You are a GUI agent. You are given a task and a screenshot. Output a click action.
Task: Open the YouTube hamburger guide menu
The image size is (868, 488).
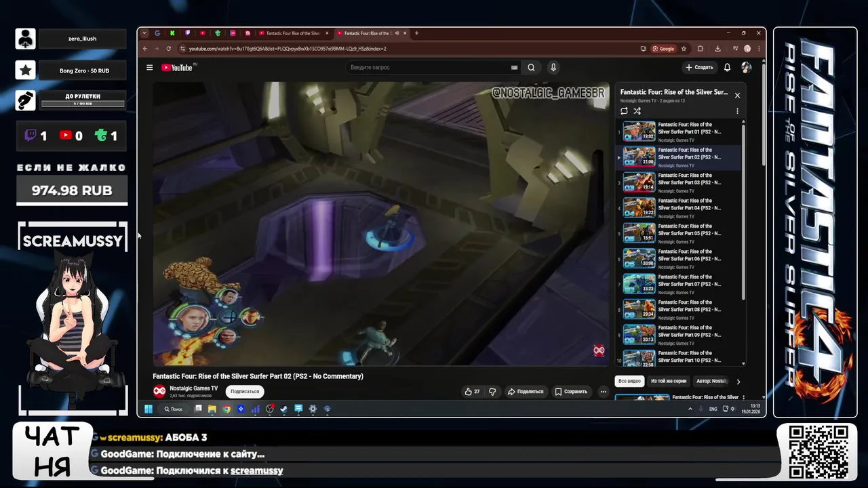click(x=149, y=67)
